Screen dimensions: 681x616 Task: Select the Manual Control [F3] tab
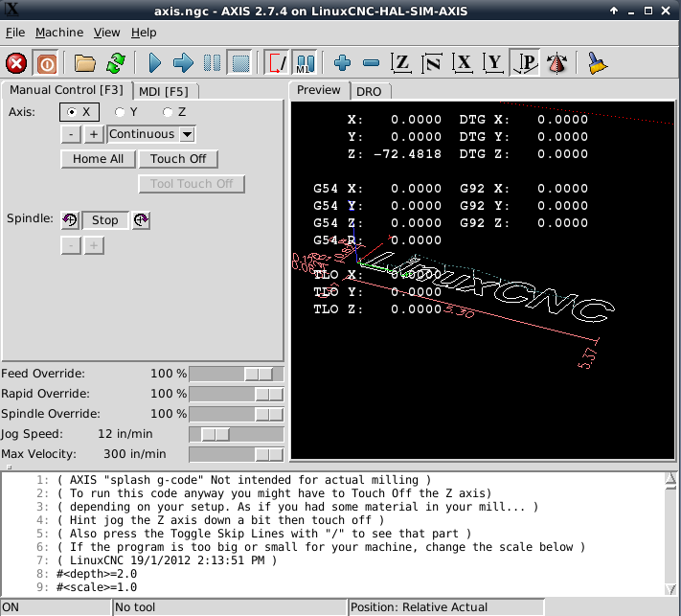pos(66,90)
